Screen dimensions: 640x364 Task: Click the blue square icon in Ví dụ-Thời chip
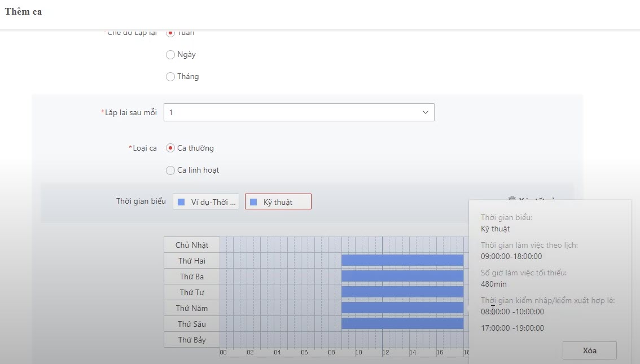coord(181,202)
